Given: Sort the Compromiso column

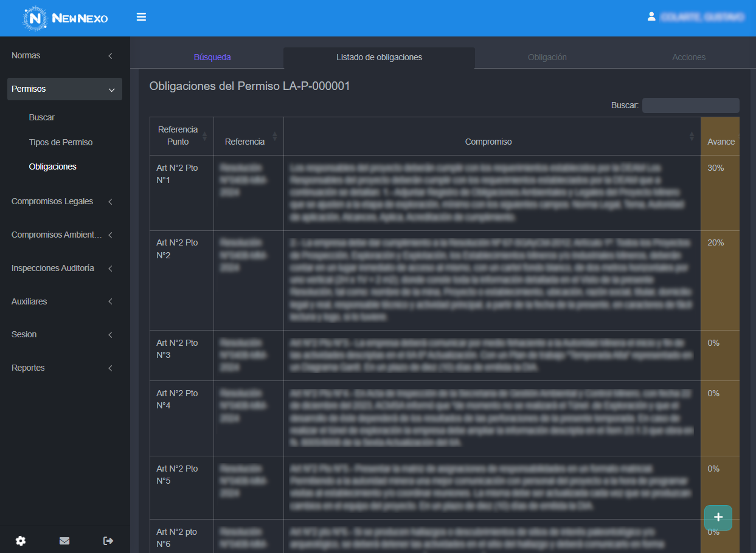Looking at the screenshot, I should (x=692, y=136).
